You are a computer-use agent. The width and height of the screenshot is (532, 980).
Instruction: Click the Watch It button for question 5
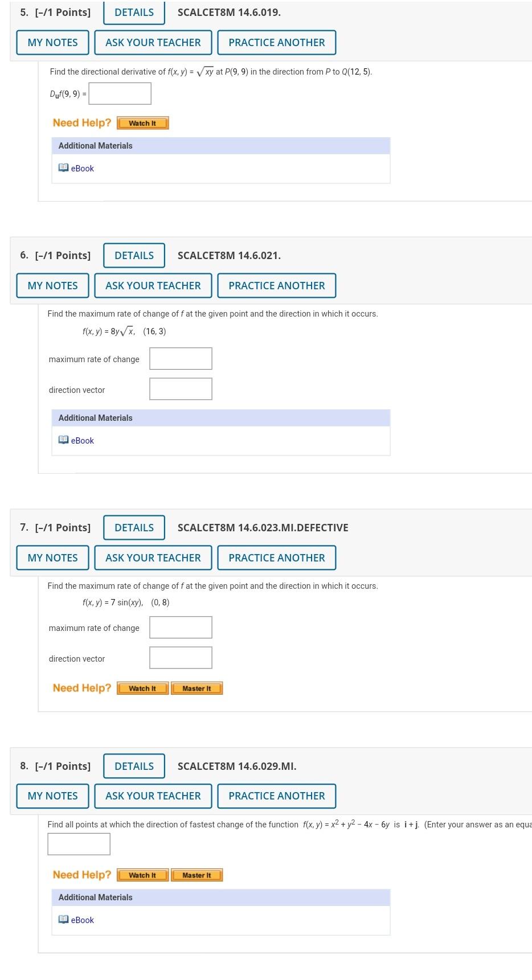[x=142, y=122]
